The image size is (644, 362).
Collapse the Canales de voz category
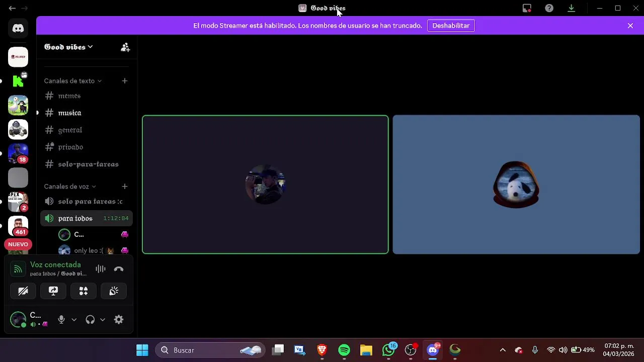click(x=69, y=187)
